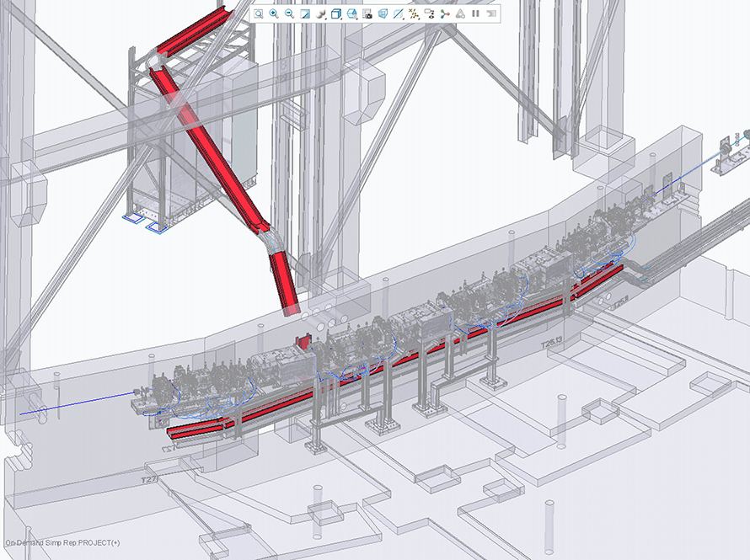Click the Geometry Checks warning triangle icon

coord(460,12)
